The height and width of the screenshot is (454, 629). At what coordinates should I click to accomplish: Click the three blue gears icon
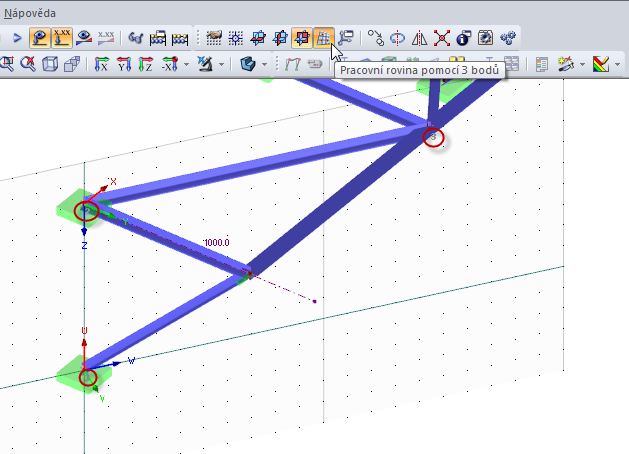tap(507, 38)
